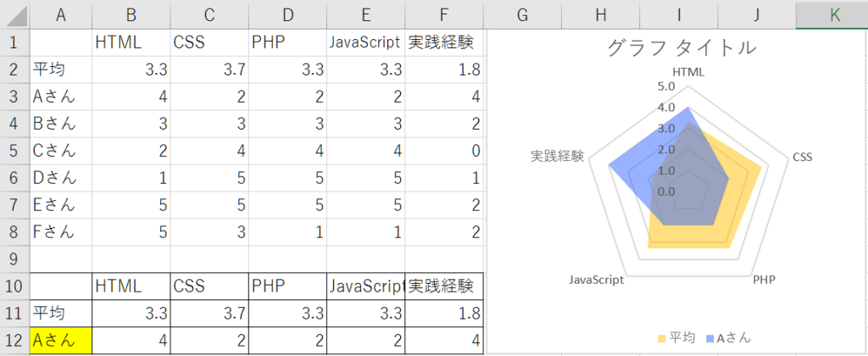Click the 5.0 axis value in chart
Viewport: 868px width, 356px height.
tap(666, 87)
